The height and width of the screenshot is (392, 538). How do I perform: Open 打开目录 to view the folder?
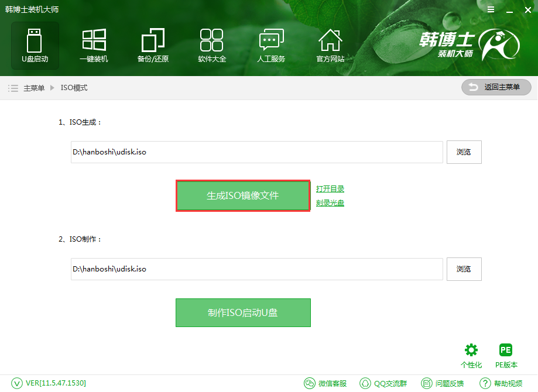coord(330,189)
